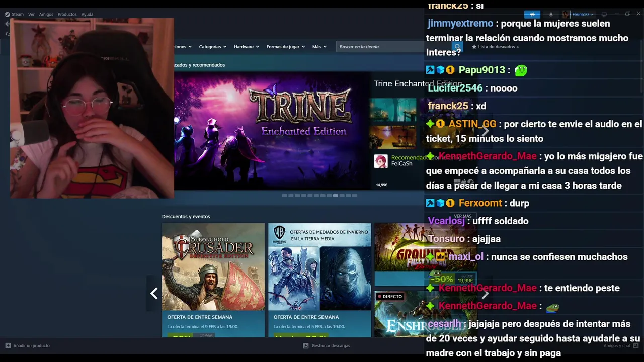This screenshot has height=362, width=644.
Task: Go to next discounts with right arrow
Action: point(485,293)
